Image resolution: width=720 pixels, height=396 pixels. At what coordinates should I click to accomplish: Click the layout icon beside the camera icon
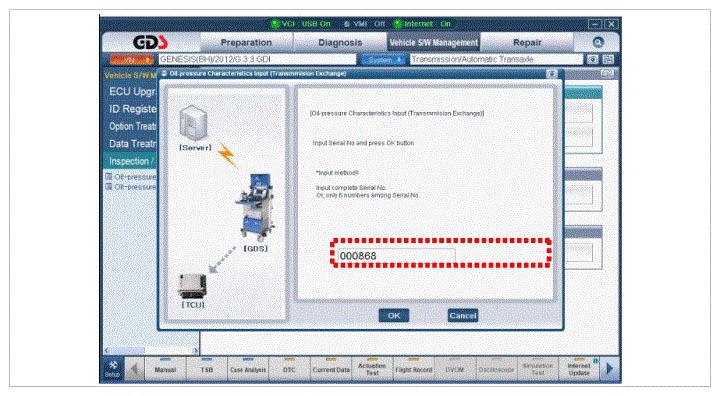click(608, 59)
